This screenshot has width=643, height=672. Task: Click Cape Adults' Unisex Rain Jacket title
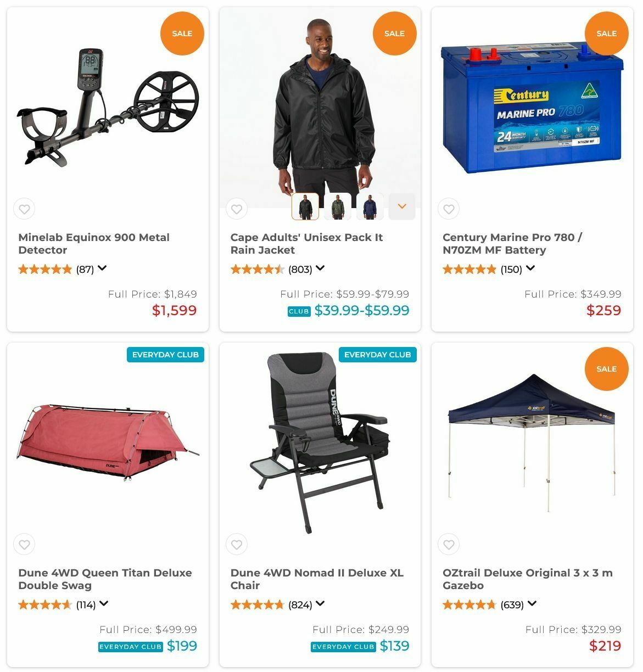306,244
